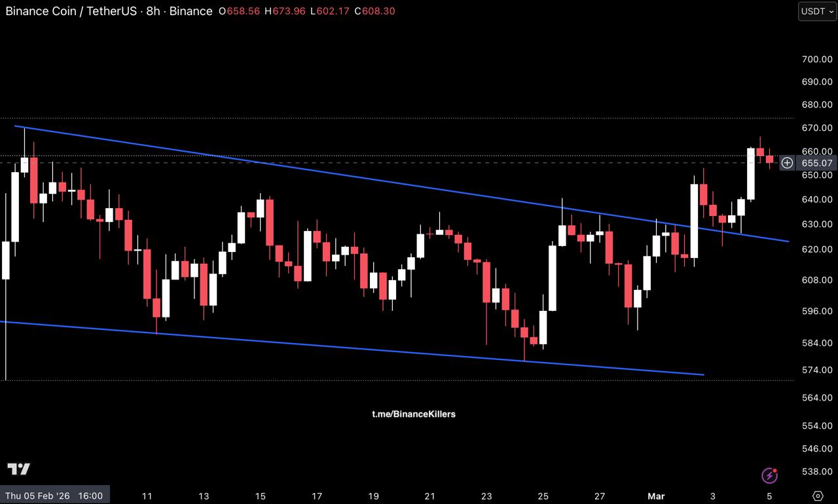Viewport: 838px width, 504px height.
Task: Click the 690.00 price axis label
Action: pos(817,82)
